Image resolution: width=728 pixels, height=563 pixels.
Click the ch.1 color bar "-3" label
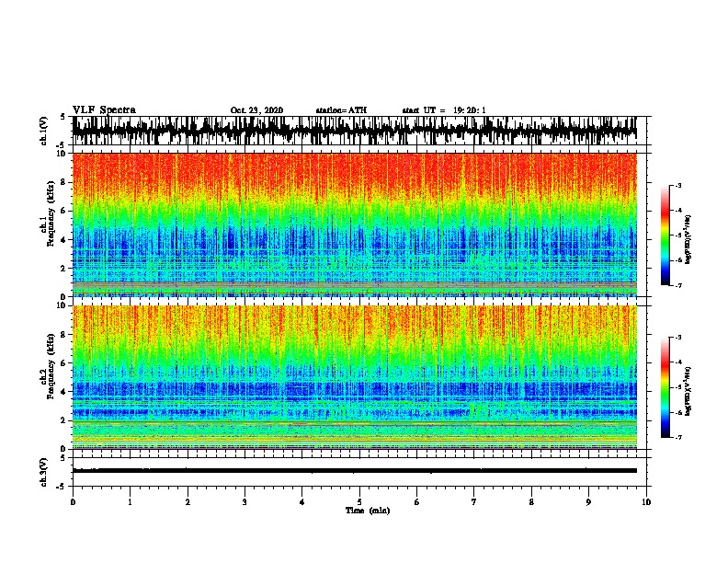pos(677,185)
